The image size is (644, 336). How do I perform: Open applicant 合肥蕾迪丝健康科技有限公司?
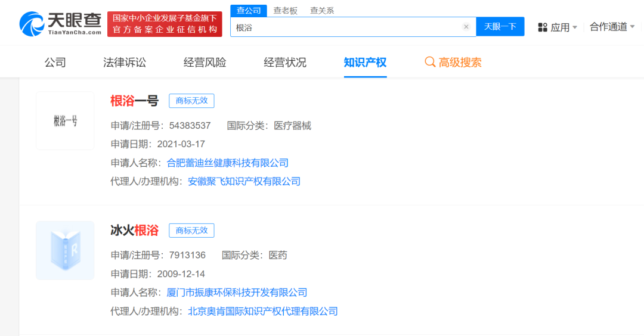(228, 163)
